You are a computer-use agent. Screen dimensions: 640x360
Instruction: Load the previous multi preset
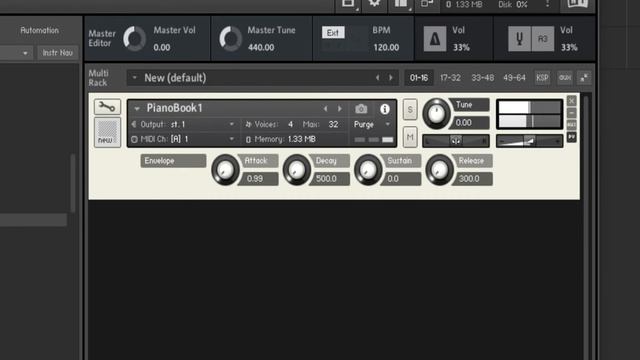point(378,78)
